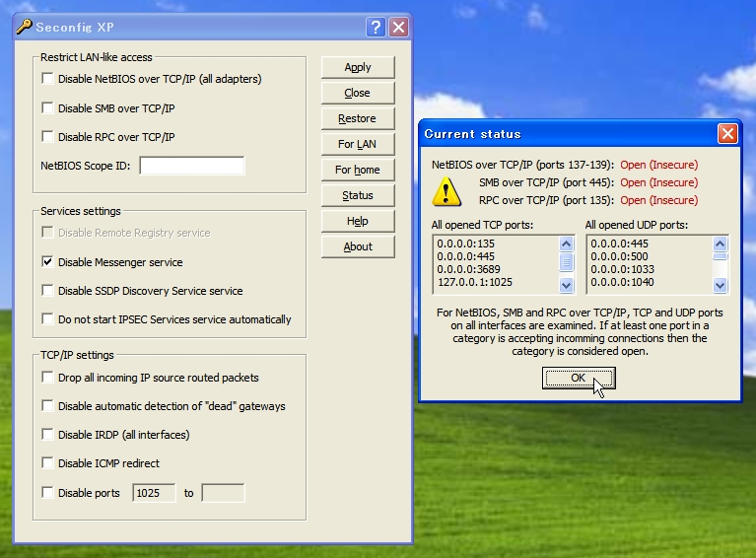
Task: Toggle Disable RPC over TCP/IP
Action: coord(47,136)
